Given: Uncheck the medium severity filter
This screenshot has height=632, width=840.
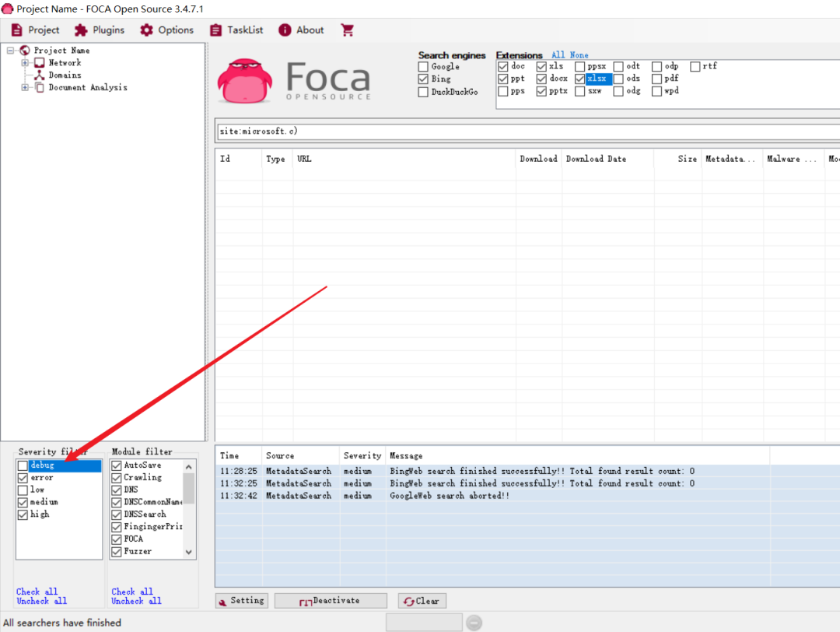Looking at the screenshot, I should (23, 502).
